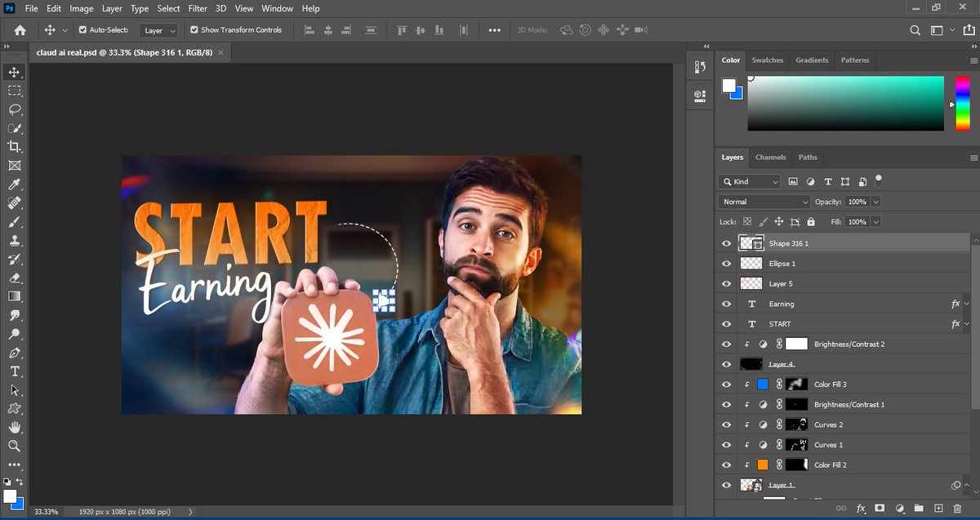Switch to the Channels tab

(770, 158)
